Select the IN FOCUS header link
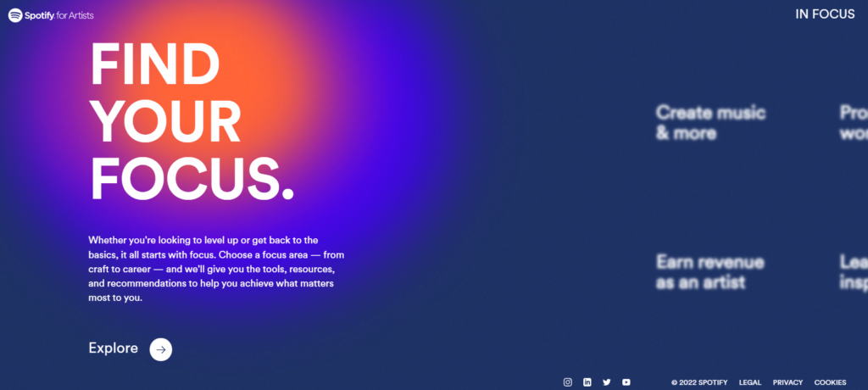 pos(825,14)
